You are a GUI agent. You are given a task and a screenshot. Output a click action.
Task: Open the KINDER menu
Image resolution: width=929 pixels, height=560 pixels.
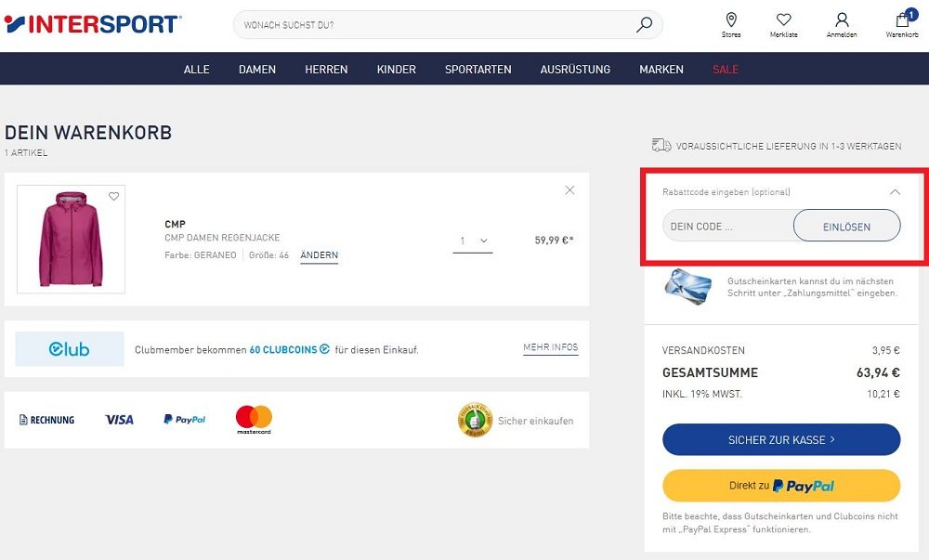(397, 70)
